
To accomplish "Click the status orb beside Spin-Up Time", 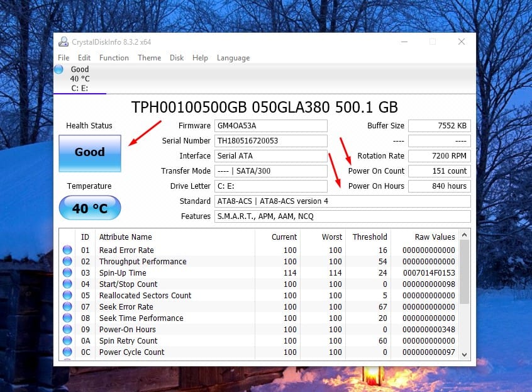I will point(67,273).
